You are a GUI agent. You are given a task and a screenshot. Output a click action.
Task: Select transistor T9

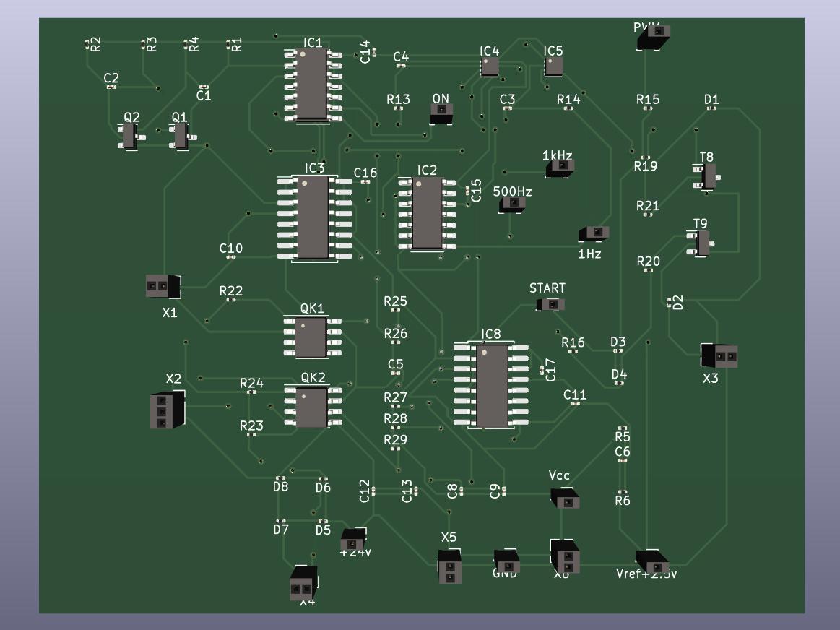click(x=701, y=243)
